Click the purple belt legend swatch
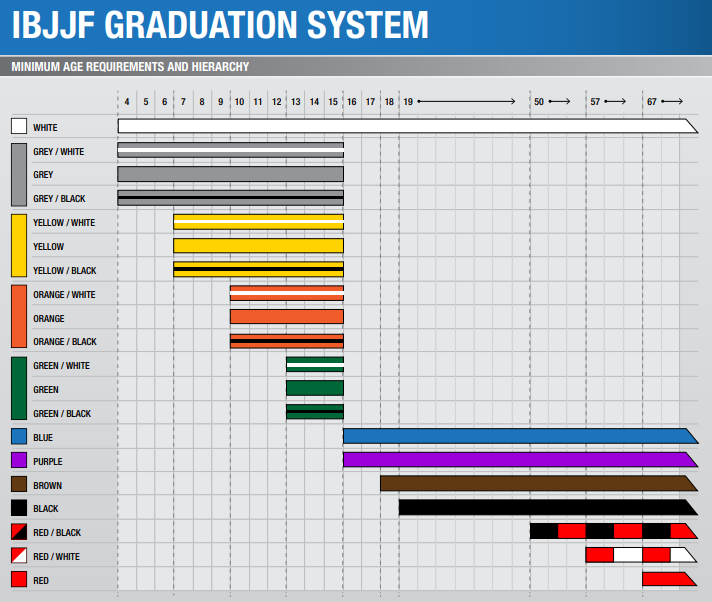Image resolution: width=712 pixels, height=602 pixels. pyautogui.click(x=19, y=460)
